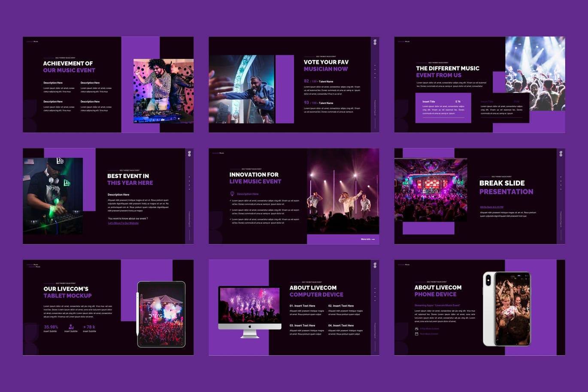
Task: Click the rapper photo on Vote Your Fav slide
Action: pos(242,89)
